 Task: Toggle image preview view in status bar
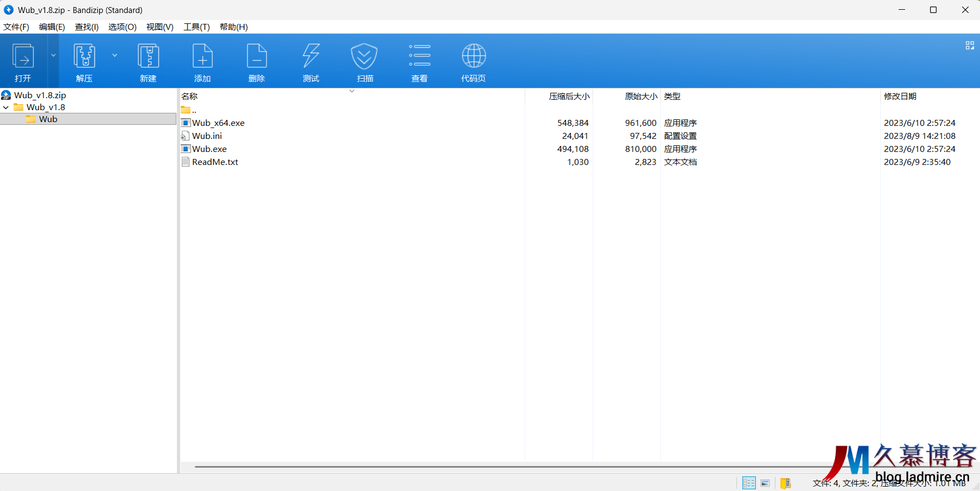[765, 483]
